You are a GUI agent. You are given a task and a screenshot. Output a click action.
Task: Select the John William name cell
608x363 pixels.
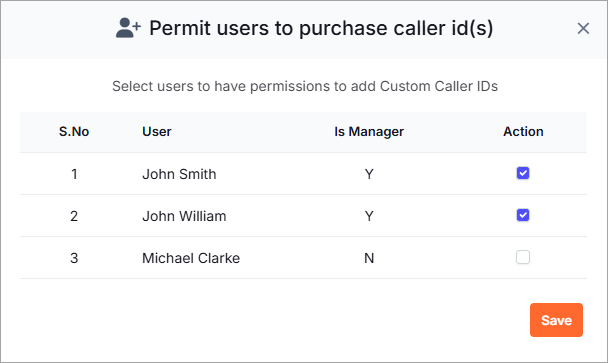click(184, 216)
